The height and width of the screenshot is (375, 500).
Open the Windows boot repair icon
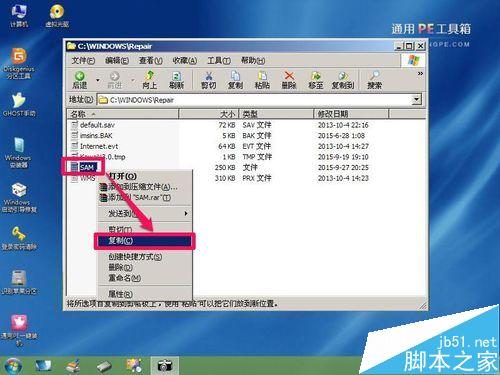pyautogui.click(x=19, y=198)
